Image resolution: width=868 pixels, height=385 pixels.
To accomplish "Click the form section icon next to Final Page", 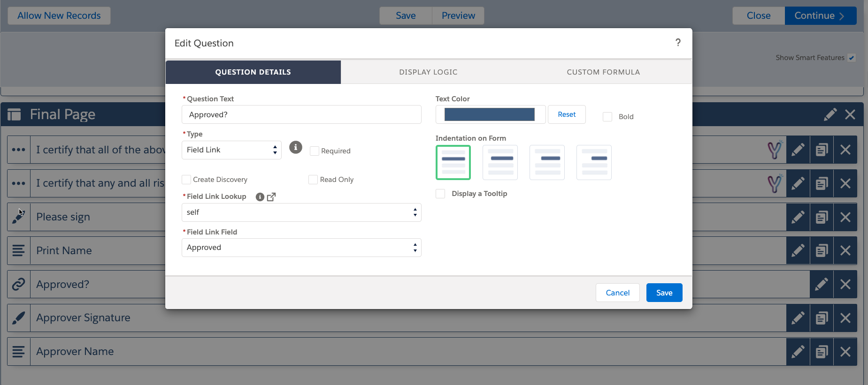I will 14,114.
